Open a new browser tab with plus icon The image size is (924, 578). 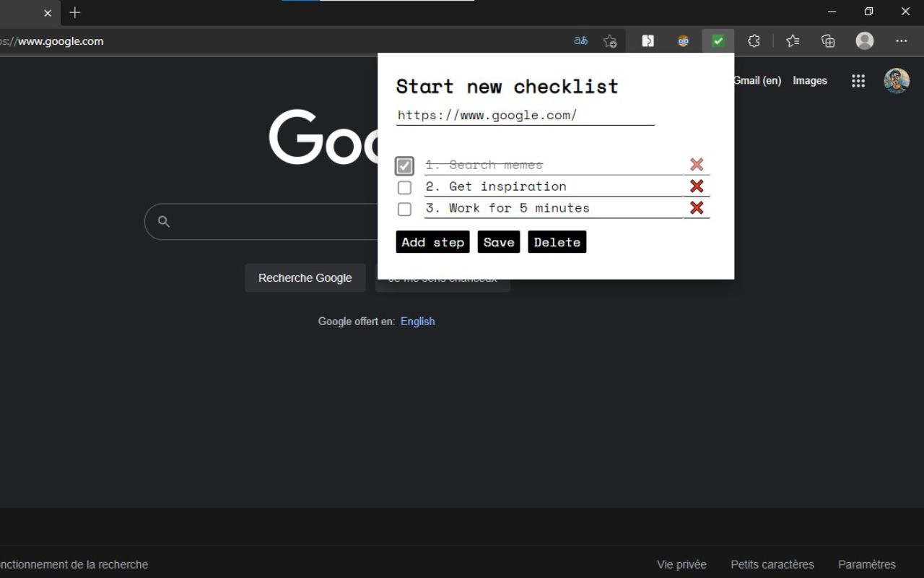point(75,12)
